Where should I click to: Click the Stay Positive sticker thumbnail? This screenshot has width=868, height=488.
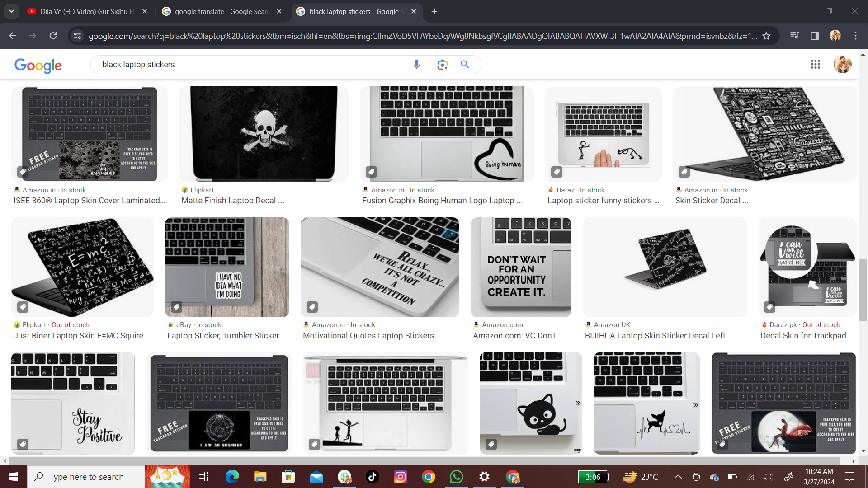click(x=73, y=403)
